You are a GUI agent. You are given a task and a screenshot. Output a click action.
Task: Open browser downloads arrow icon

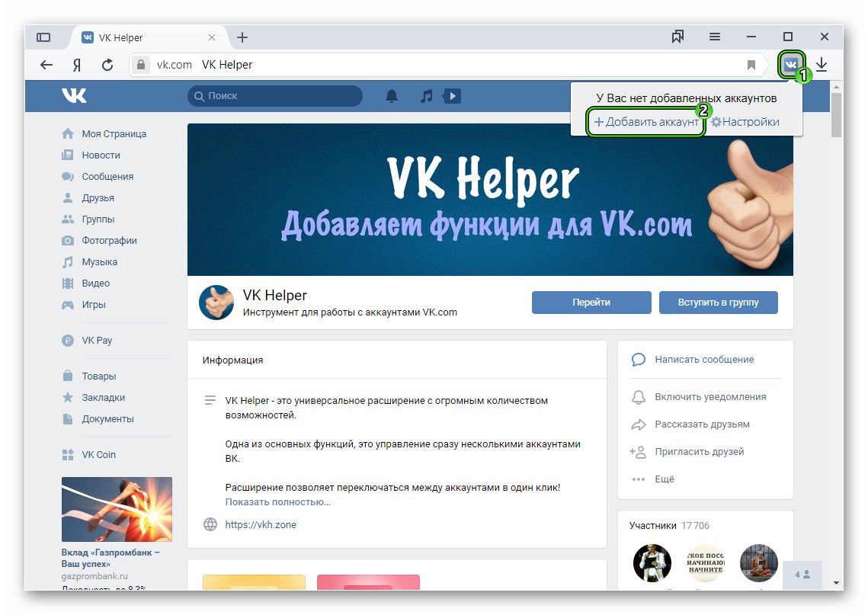coord(822,65)
